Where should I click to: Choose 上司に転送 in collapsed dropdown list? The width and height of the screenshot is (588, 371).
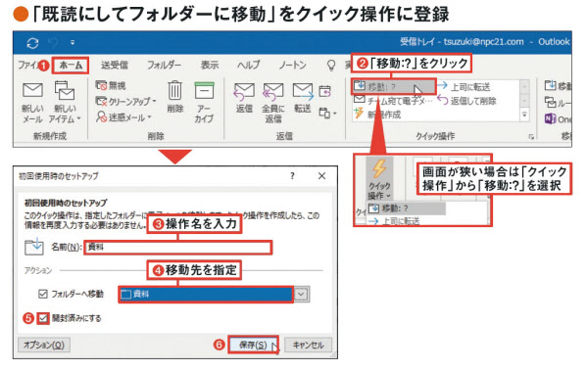(x=394, y=221)
